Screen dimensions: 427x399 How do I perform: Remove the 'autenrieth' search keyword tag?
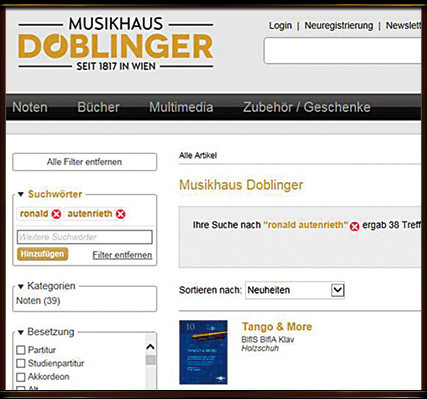[120, 214]
